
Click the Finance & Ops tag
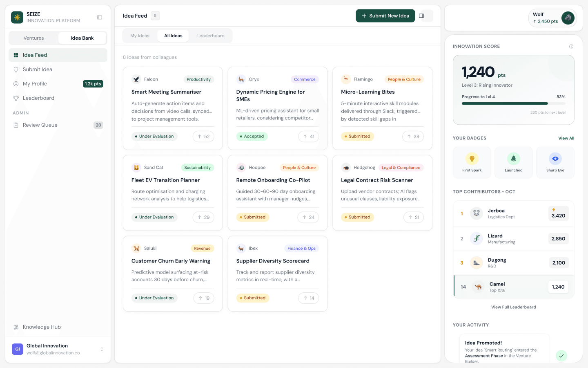[301, 249]
